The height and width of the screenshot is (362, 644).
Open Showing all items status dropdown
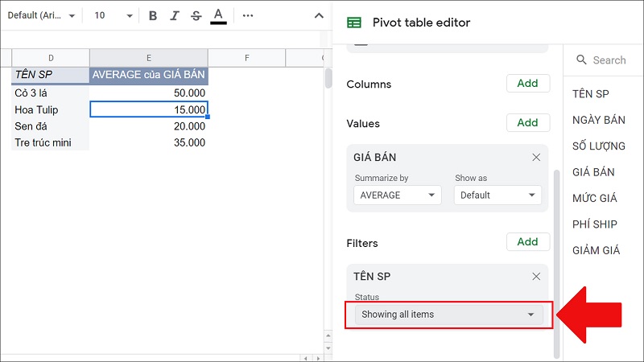click(448, 315)
